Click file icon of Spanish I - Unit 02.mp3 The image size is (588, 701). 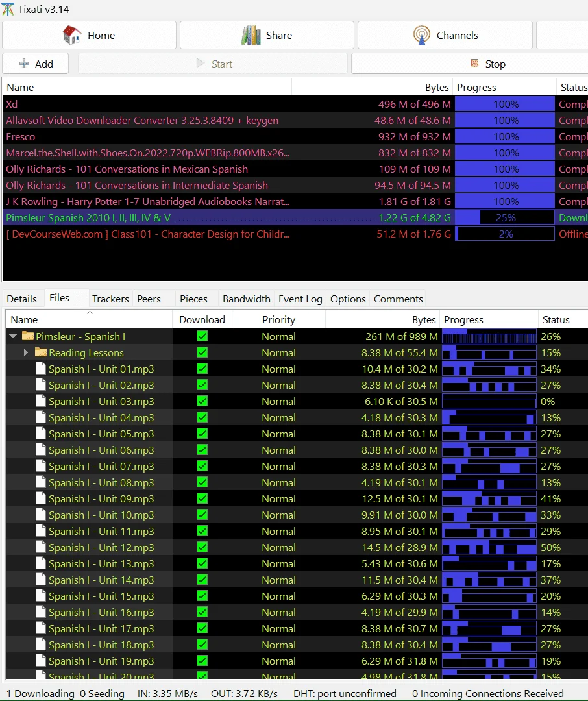[41, 385]
